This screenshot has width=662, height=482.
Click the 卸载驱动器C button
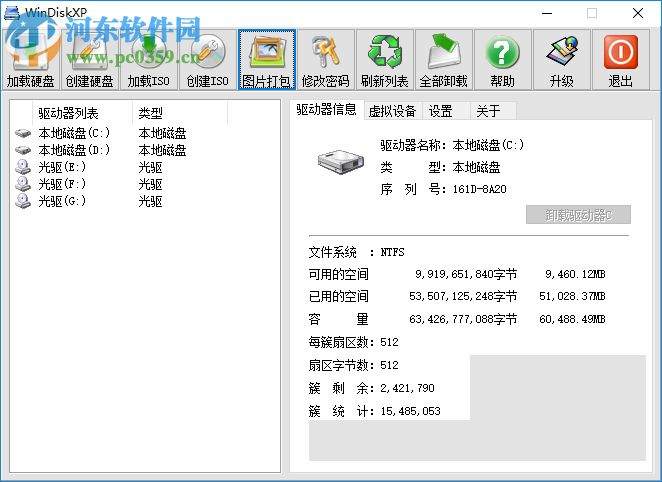tap(578, 215)
